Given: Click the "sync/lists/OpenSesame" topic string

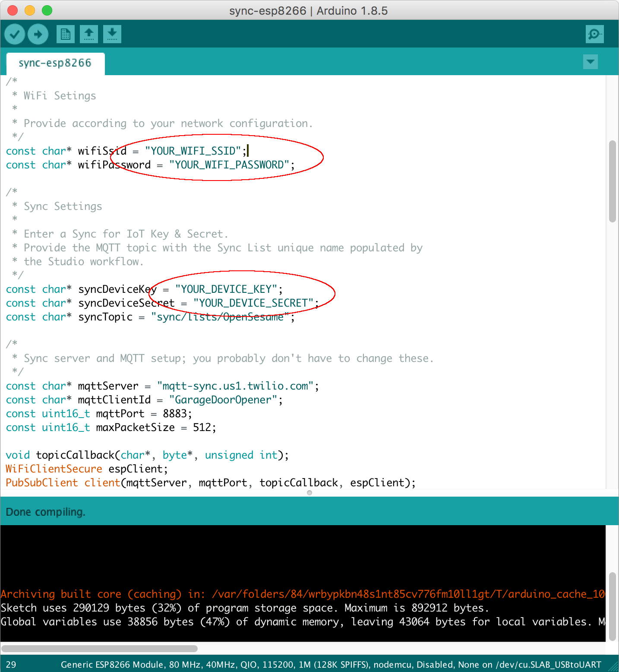Looking at the screenshot, I should (x=220, y=317).
